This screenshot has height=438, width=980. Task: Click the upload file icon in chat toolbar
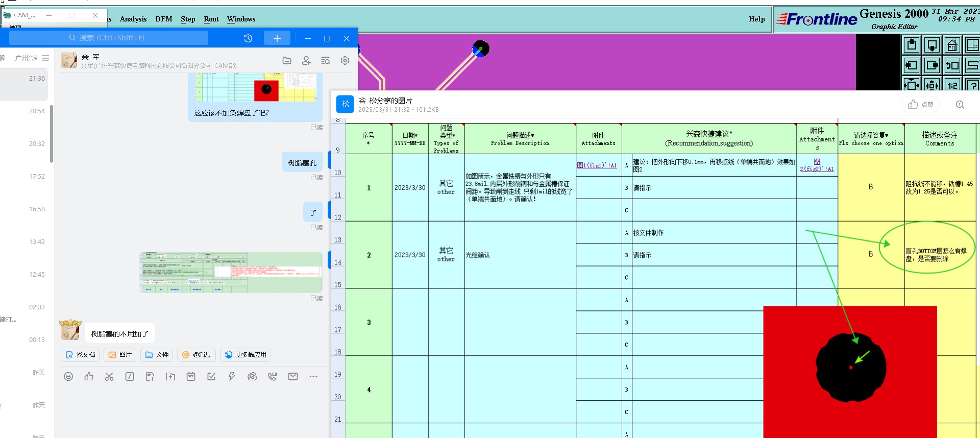tap(170, 377)
